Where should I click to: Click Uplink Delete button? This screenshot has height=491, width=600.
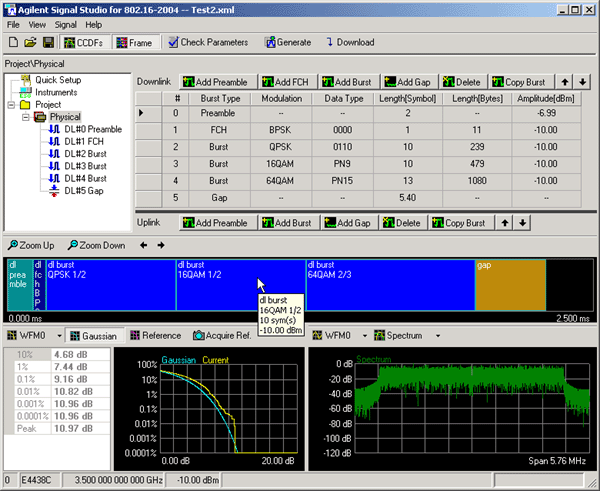coord(402,223)
